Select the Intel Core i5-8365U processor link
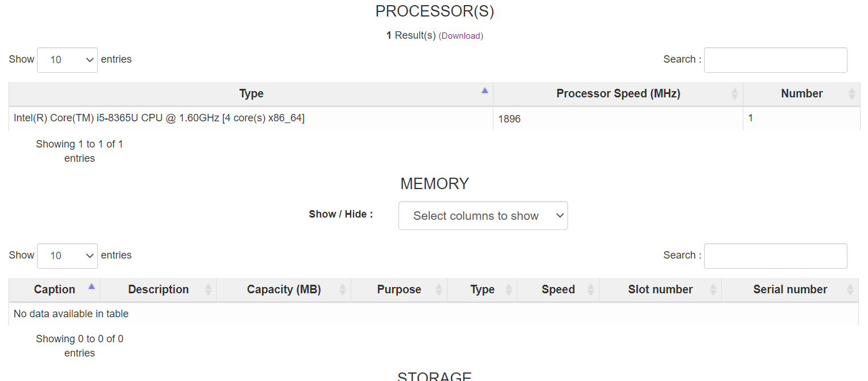The image size is (868, 381). 159,117
